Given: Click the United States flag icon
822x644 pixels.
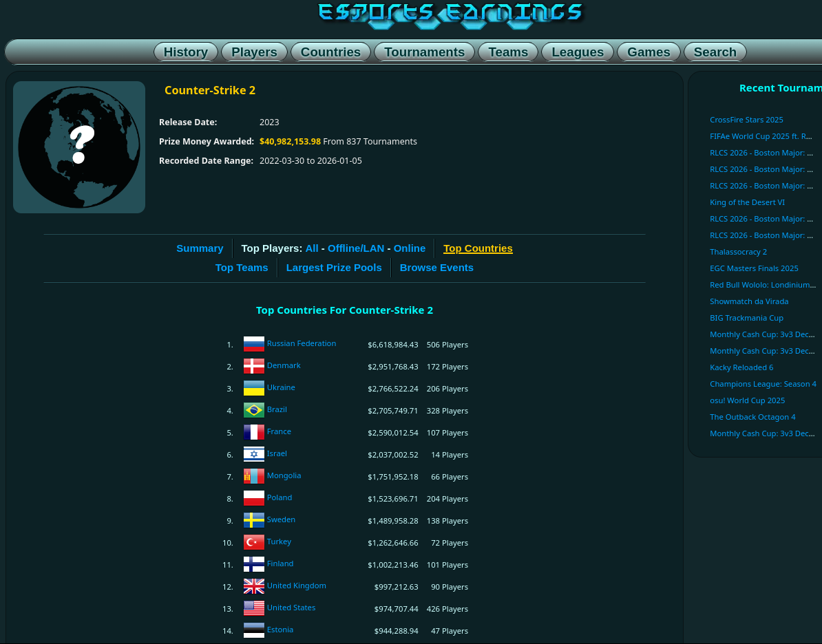Looking at the screenshot, I should pyautogui.click(x=254, y=608).
